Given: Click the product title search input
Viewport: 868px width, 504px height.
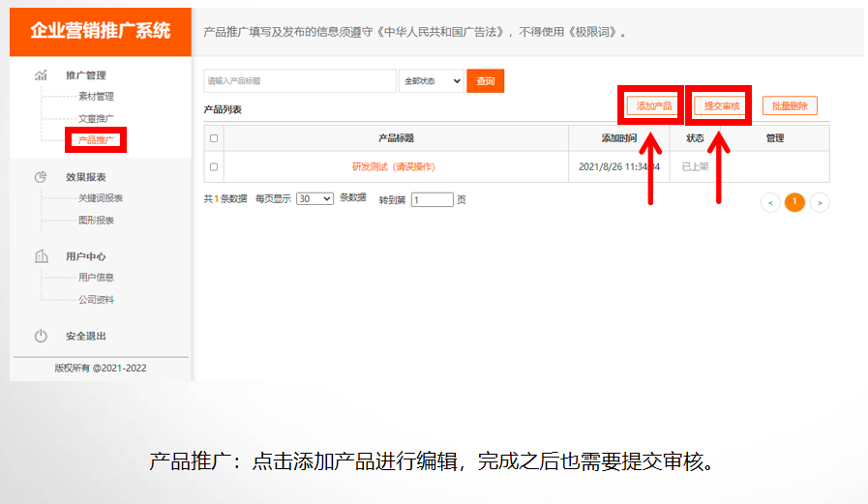Looking at the screenshot, I should (299, 81).
